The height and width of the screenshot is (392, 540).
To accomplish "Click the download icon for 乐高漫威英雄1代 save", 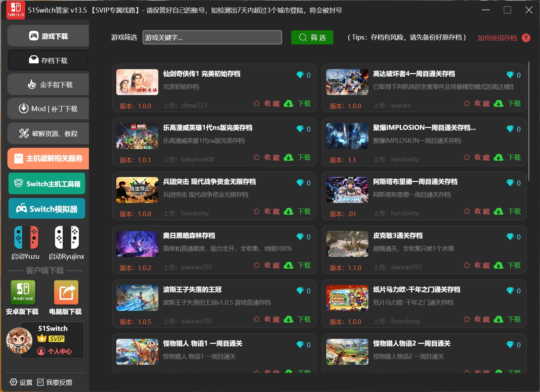I will (x=288, y=158).
